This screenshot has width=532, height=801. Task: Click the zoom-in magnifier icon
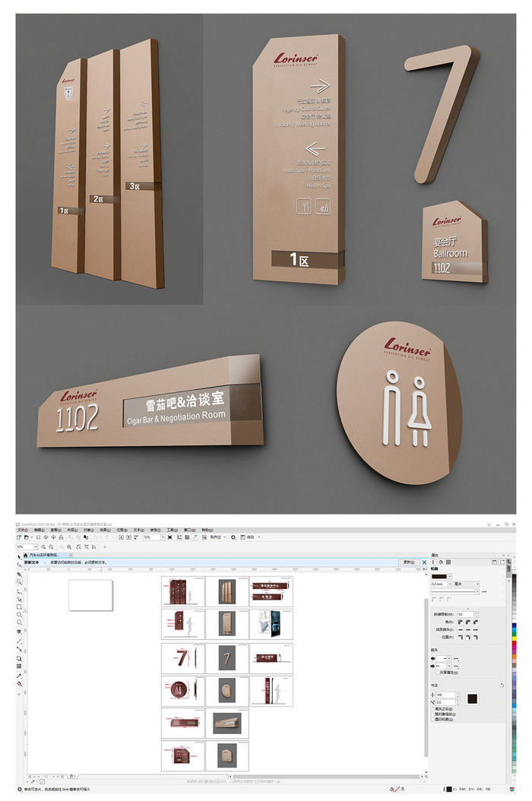pos(43,547)
